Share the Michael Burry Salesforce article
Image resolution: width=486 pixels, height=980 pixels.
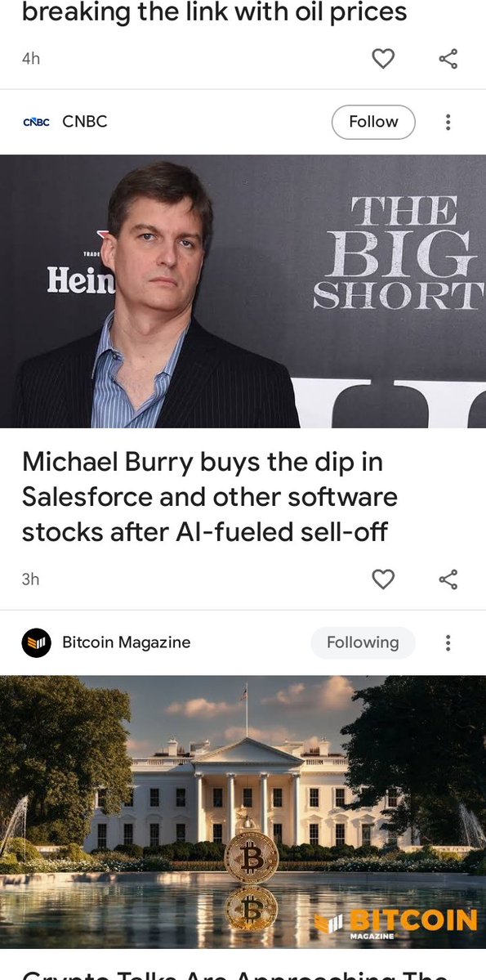tap(448, 579)
